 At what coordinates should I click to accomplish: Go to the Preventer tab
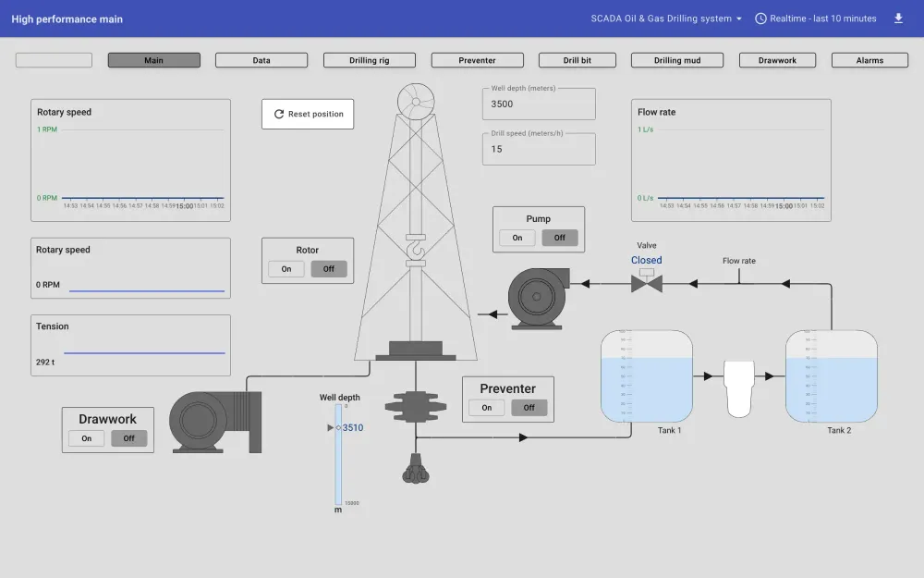click(x=478, y=60)
